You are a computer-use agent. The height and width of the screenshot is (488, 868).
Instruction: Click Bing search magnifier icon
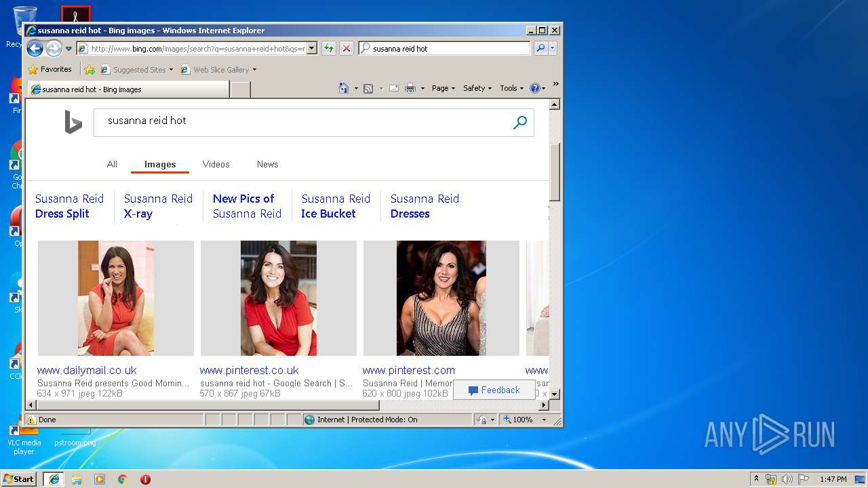pyautogui.click(x=520, y=122)
